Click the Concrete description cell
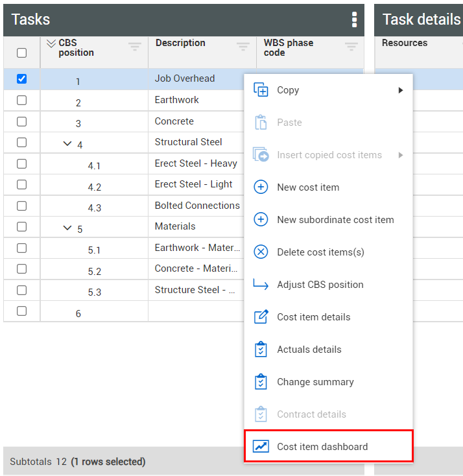Viewport: 463px width, 476px height. tap(174, 121)
